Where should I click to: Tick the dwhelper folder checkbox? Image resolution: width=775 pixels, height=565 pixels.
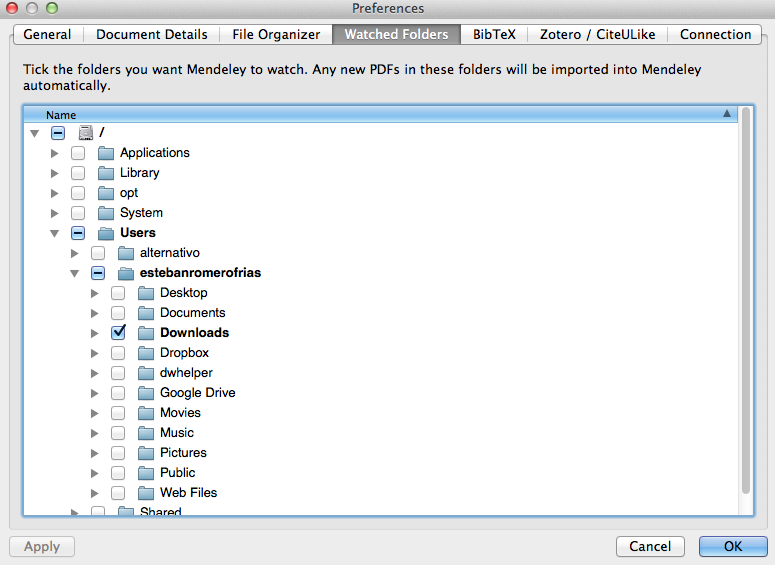coord(118,373)
